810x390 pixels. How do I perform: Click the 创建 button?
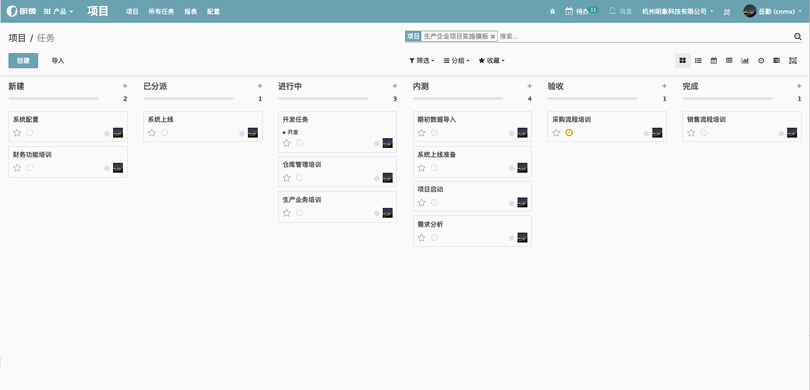tap(23, 60)
